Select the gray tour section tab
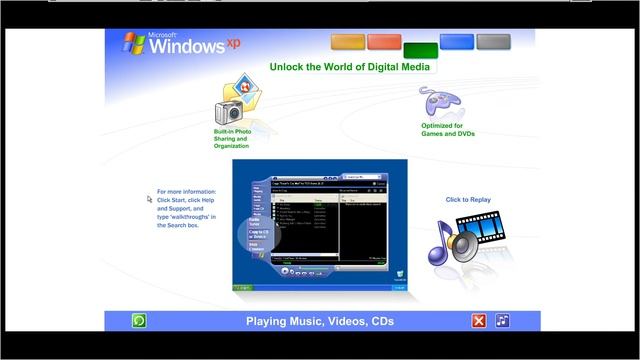Screen dimensions: 640x360 point(493,42)
